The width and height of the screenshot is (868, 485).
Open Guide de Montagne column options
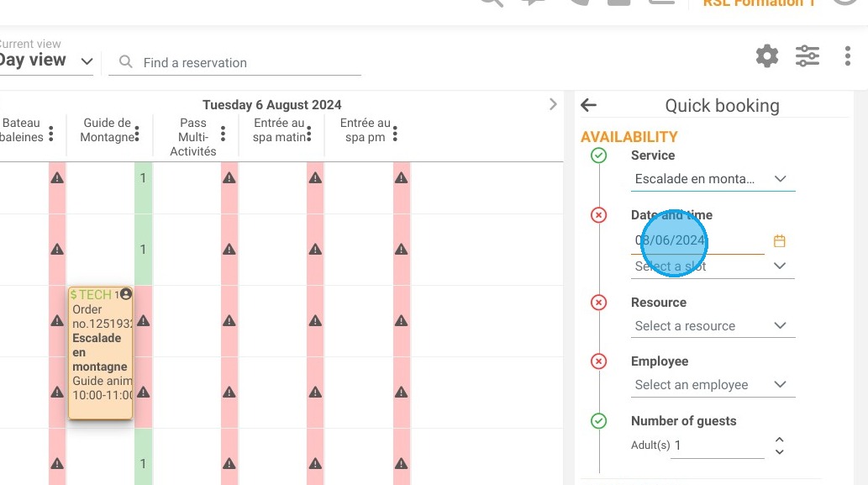pyautogui.click(x=137, y=134)
